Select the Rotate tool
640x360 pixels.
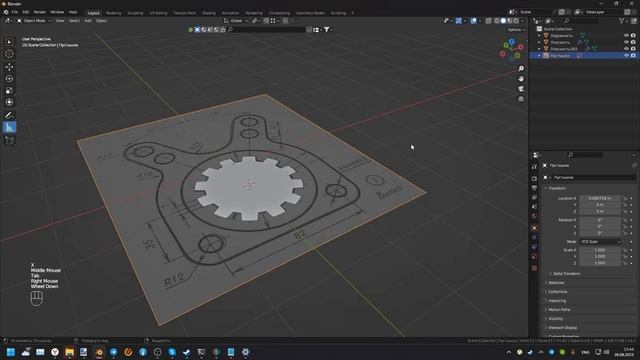9,78
